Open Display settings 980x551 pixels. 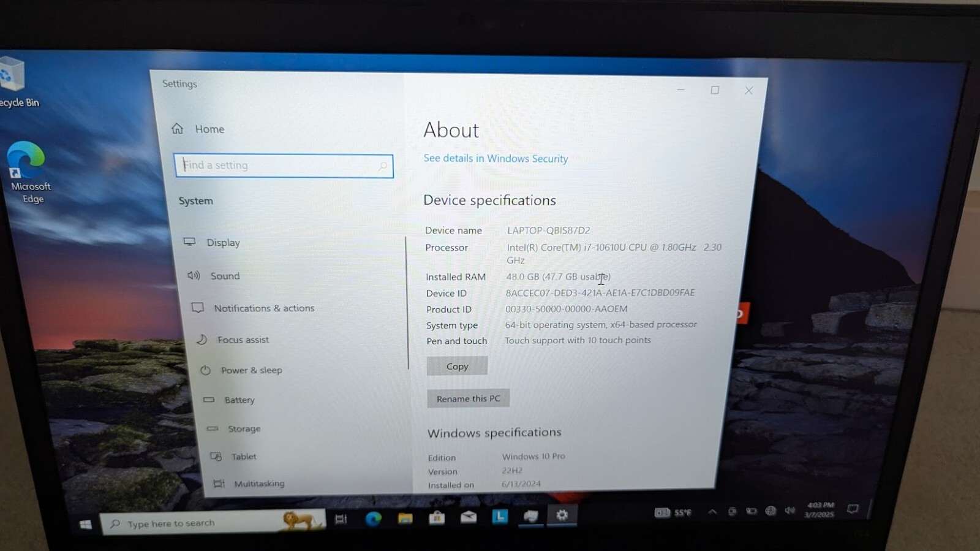pos(212,243)
